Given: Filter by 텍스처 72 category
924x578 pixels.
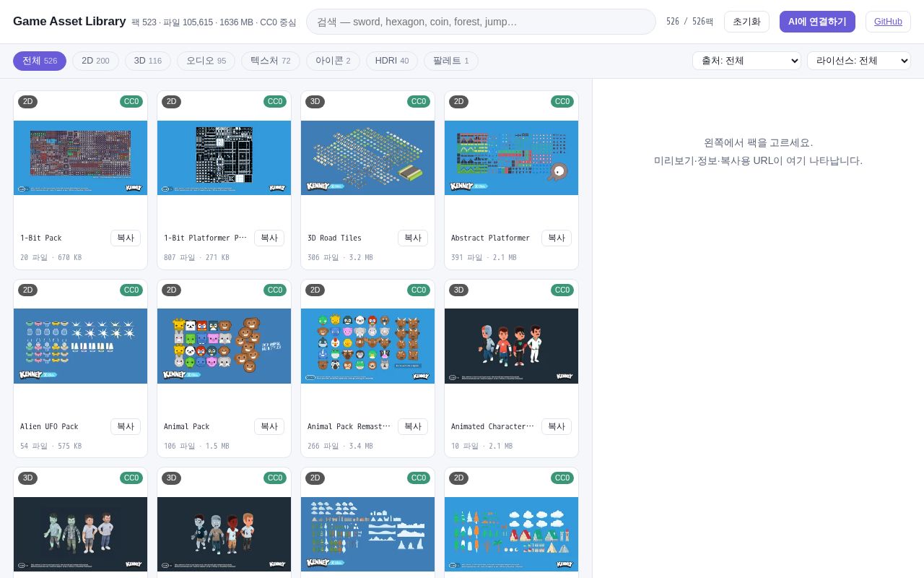Looking at the screenshot, I should coord(271,61).
